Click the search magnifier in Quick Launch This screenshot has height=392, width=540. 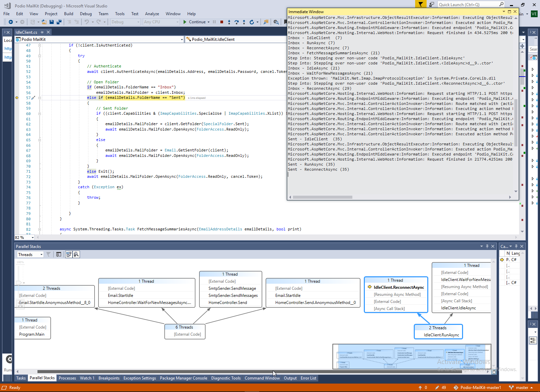pos(501,4)
